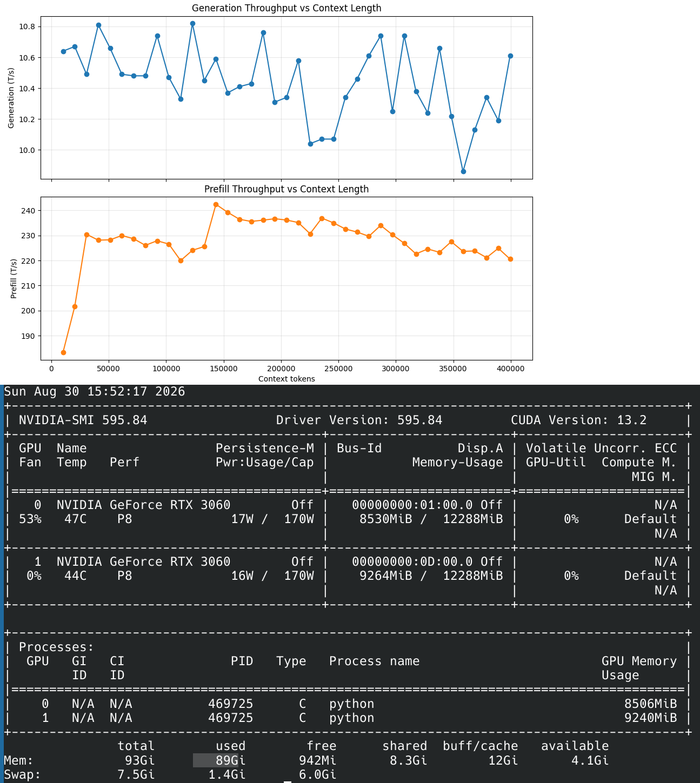Click the GPU 0 fan speed "53%"
This screenshot has height=783, width=700.
[30, 519]
